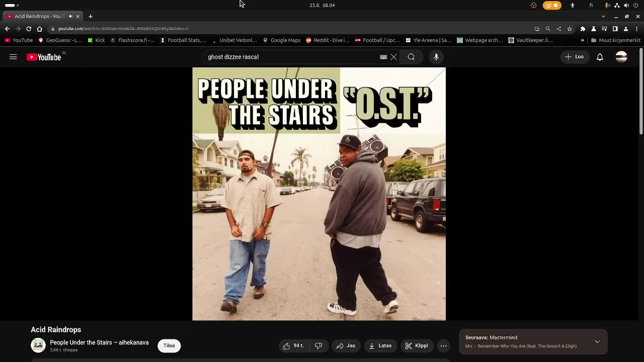
Task: Install app icon in address bar
Action: point(537,29)
